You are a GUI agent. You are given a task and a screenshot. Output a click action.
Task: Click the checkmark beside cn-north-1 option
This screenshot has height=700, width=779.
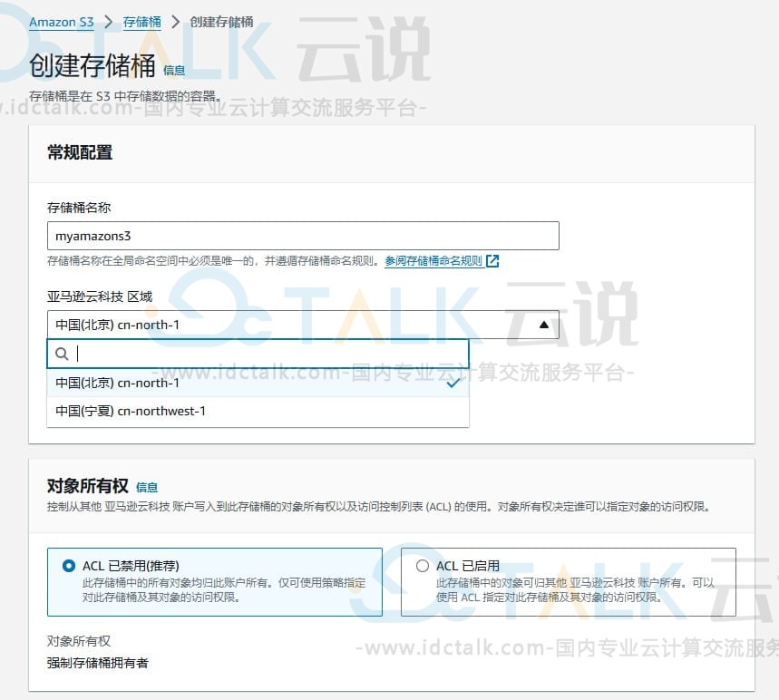pos(453,383)
